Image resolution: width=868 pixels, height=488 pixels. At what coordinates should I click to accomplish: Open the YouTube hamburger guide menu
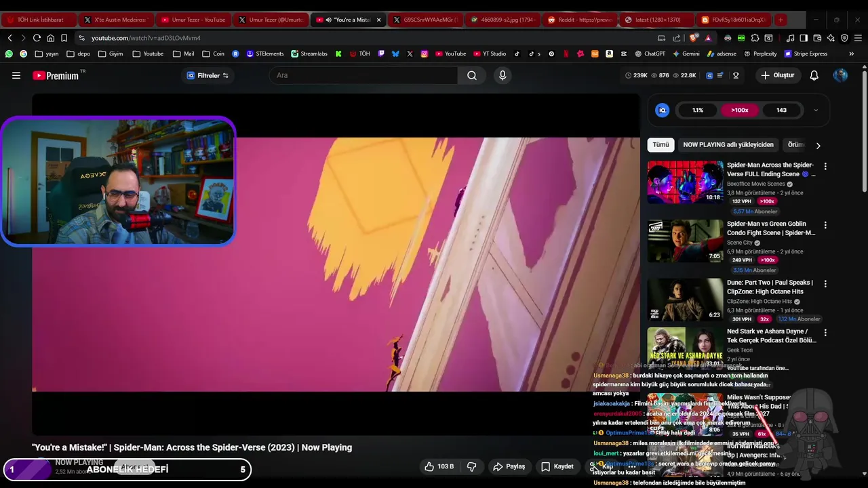(16, 75)
